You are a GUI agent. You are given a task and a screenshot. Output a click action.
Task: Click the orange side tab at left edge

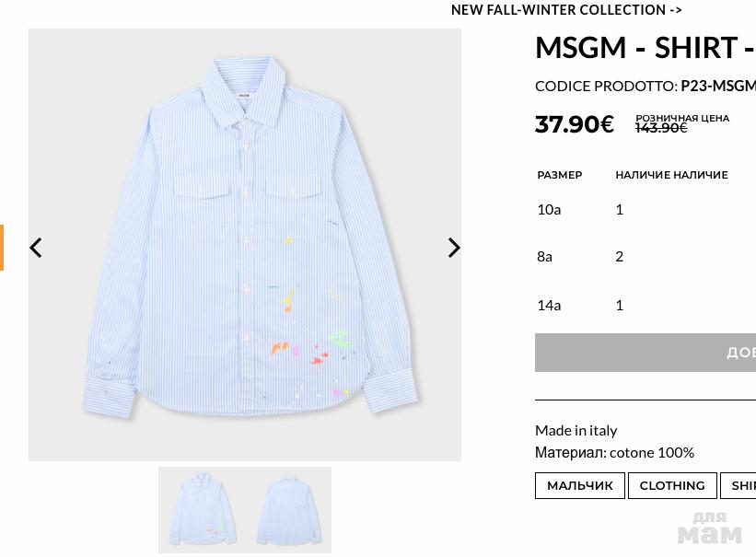pos(2,248)
